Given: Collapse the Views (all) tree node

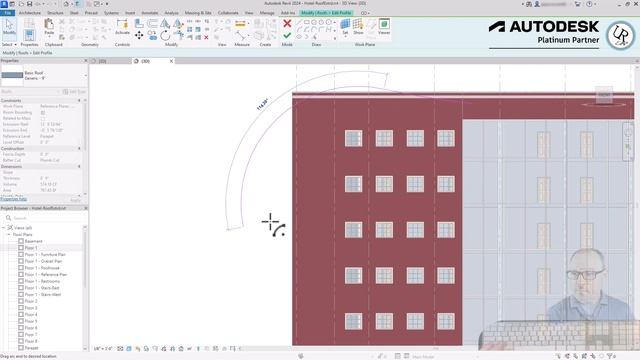Looking at the screenshot, I should pos(3,228).
